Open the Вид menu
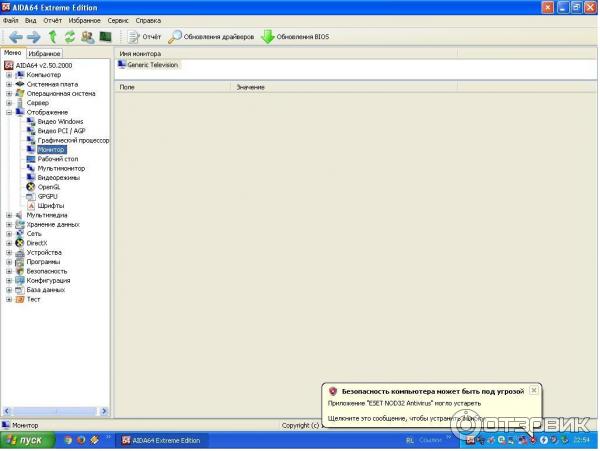This screenshot has height=451, width=600. pos(31,21)
